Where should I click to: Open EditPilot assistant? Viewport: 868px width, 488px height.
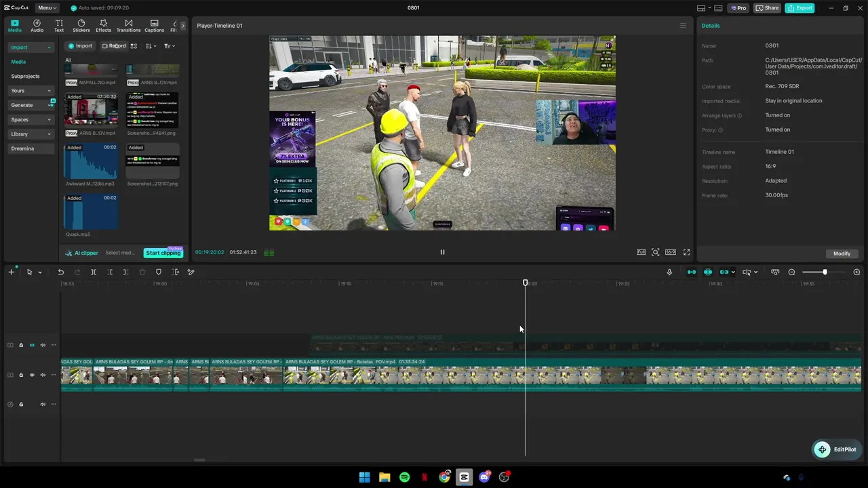[837, 449]
